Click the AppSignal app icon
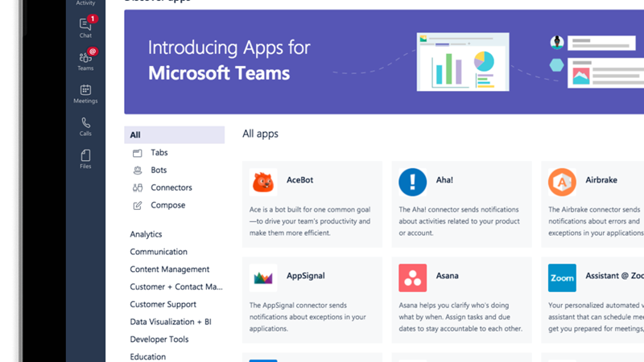The image size is (644, 362). point(263,278)
